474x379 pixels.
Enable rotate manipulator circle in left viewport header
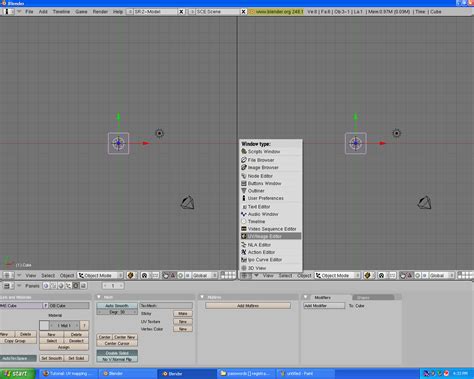tap(180, 275)
